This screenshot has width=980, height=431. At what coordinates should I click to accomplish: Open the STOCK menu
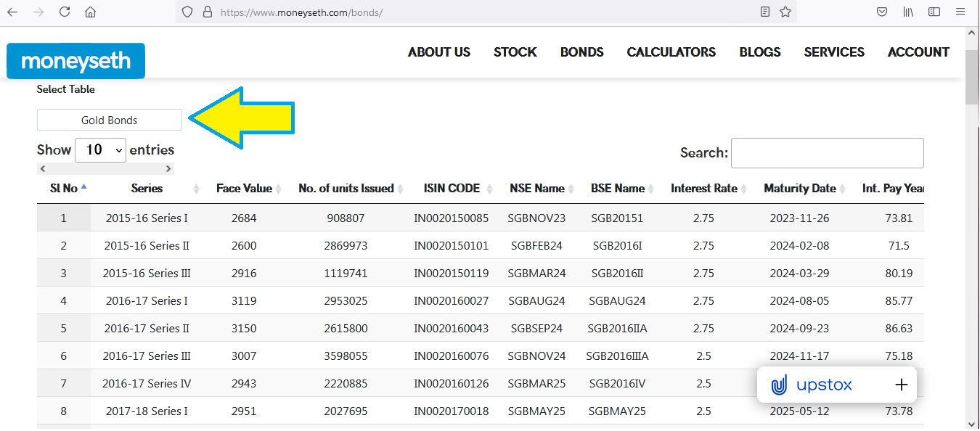click(x=515, y=52)
